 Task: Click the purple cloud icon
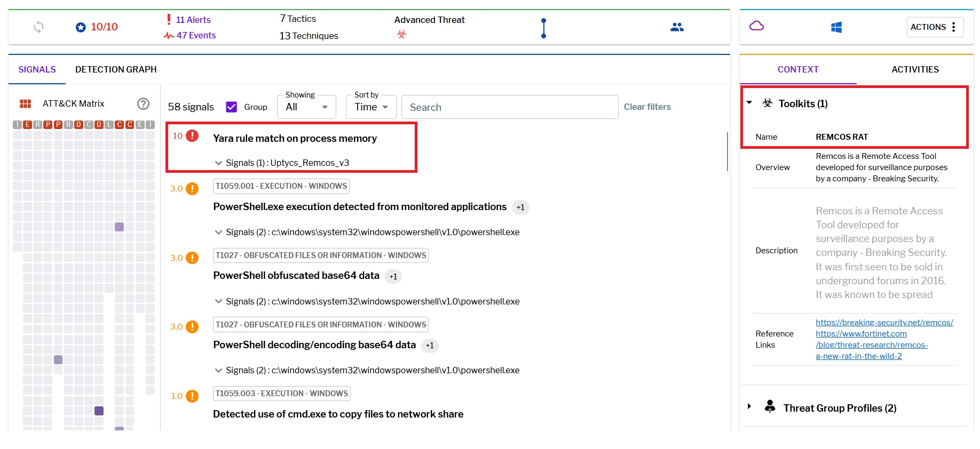coord(756,26)
